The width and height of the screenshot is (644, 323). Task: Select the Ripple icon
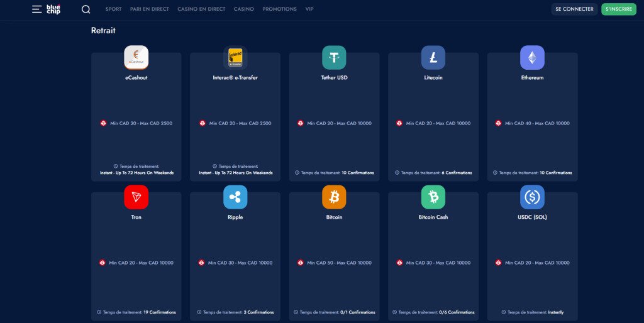click(x=235, y=197)
